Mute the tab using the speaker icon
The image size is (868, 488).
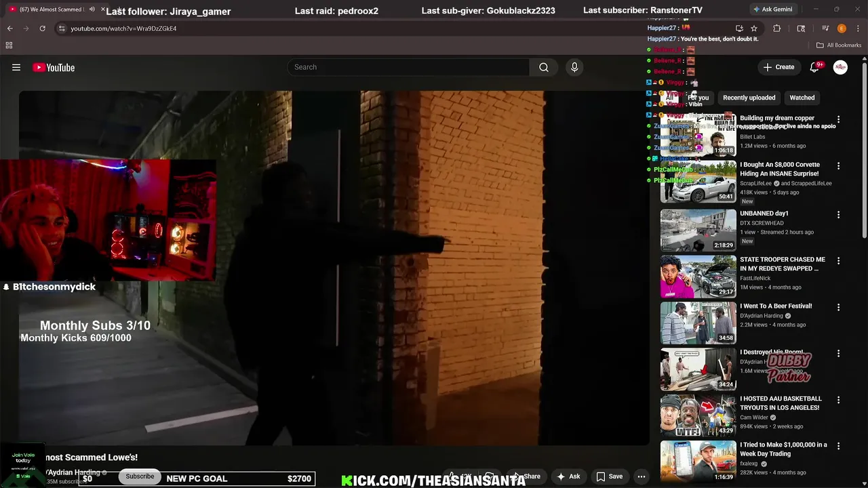pos(92,9)
